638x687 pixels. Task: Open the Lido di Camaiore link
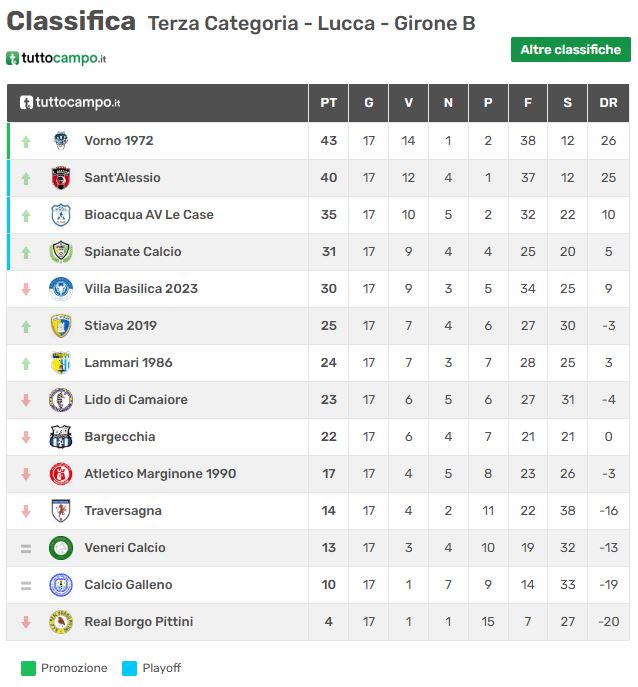tap(136, 400)
